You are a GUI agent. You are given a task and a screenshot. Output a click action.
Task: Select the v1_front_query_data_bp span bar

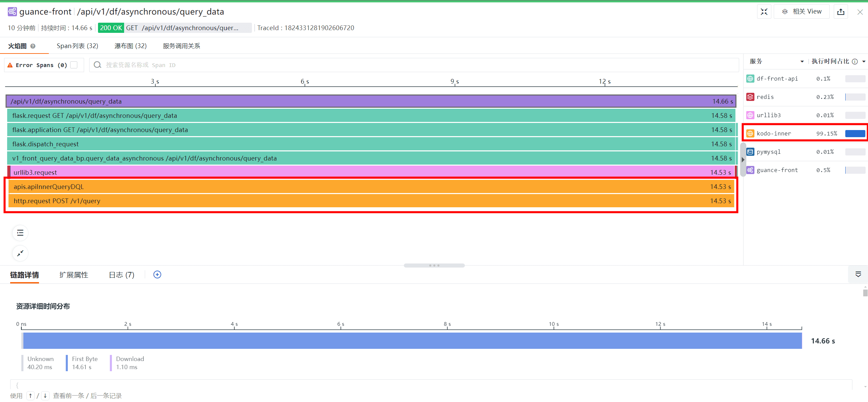371,158
